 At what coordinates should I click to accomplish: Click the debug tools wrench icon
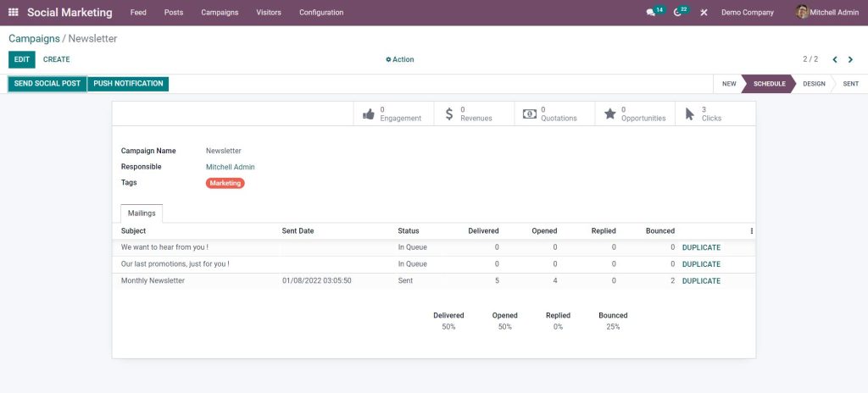coord(704,12)
